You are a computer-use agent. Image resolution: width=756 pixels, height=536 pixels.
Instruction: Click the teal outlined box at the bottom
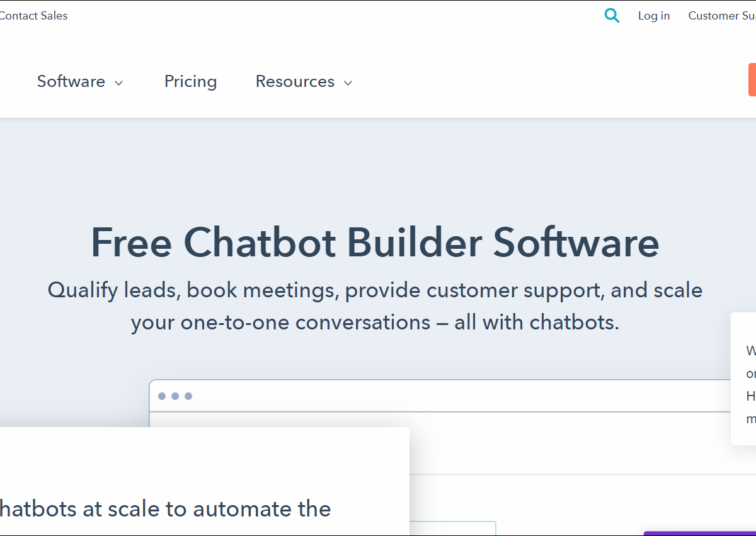(452, 528)
